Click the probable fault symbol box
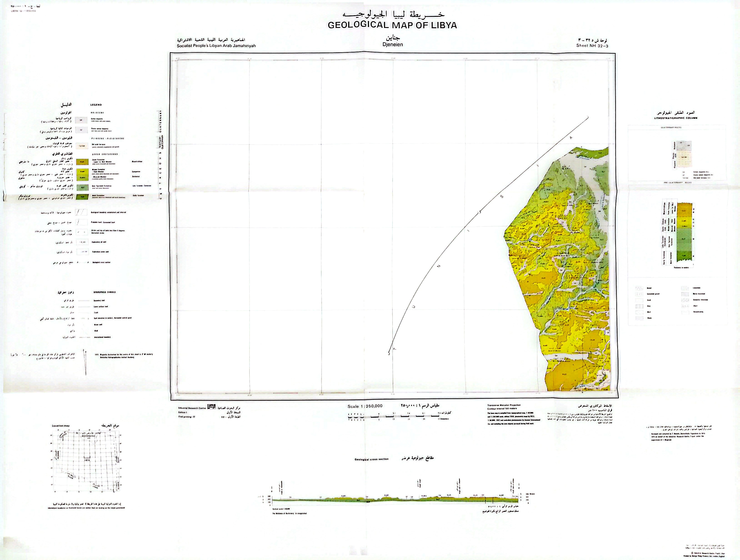Image resolution: width=740 pixels, height=560 pixels. 81,223
